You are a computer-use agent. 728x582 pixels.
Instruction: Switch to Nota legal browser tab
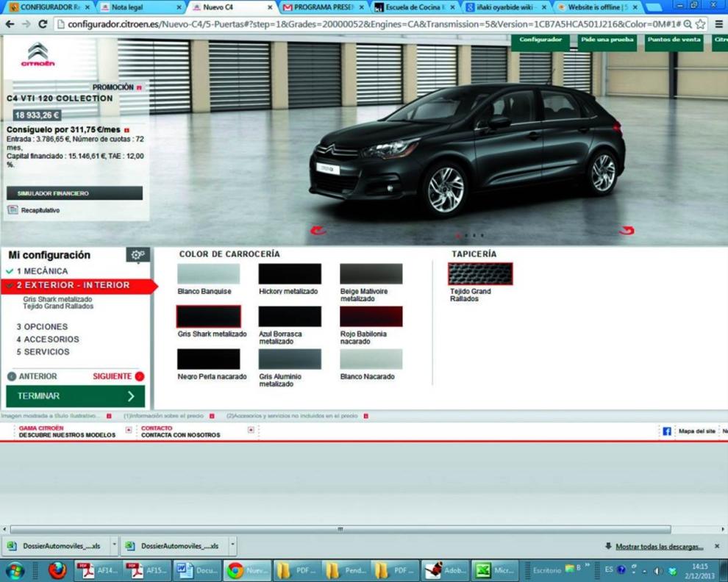tap(140, 7)
